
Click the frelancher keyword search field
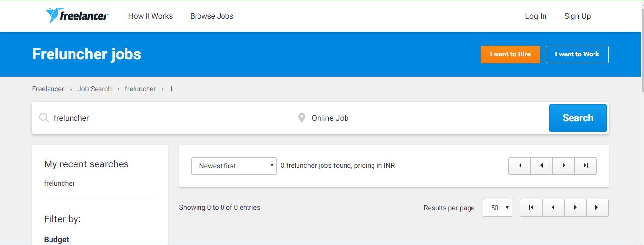(x=167, y=118)
